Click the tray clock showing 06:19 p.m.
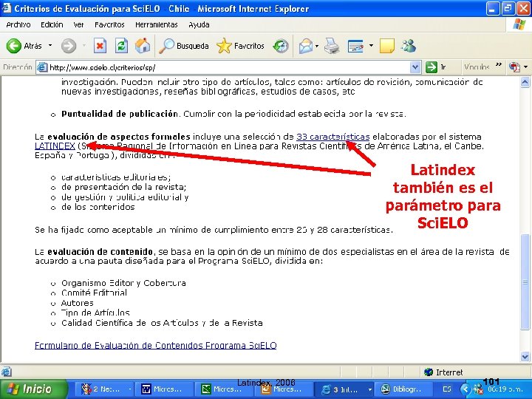Image resolution: width=532 pixels, height=399 pixels. pyautogui.click(x=505, y=390)
